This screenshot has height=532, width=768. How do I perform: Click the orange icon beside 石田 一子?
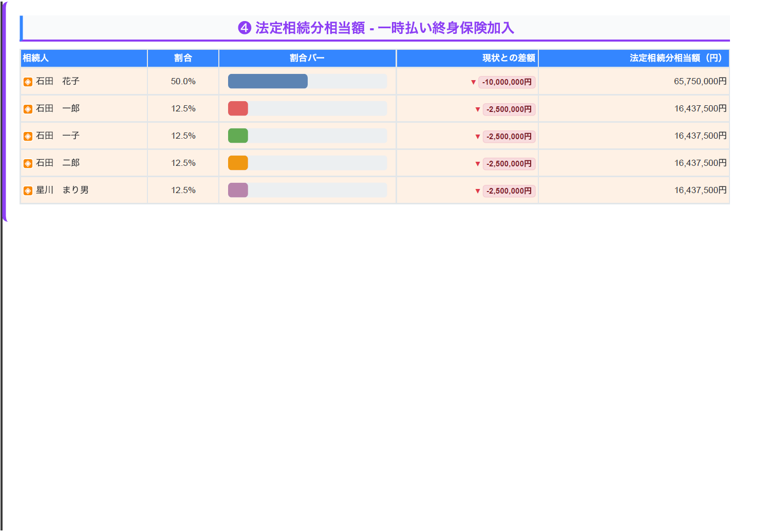28,136
